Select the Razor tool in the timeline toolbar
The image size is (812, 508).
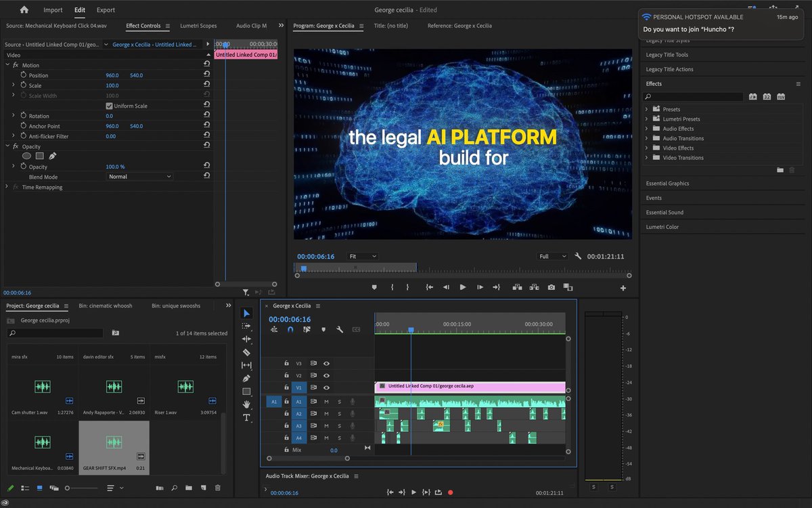click(247, 352)
